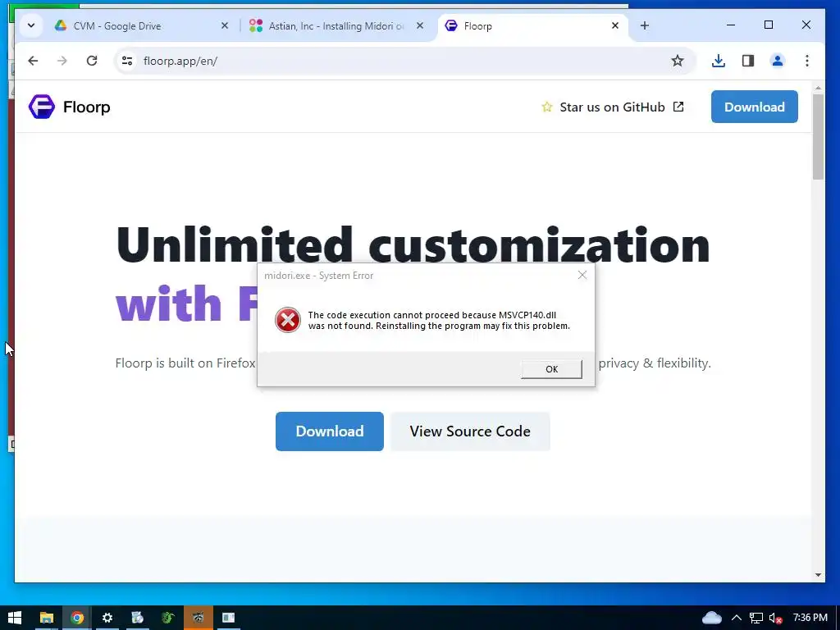This screenshot has height=630, width=840.
Task: Open the network tray icon
Action: click(756, 618)
